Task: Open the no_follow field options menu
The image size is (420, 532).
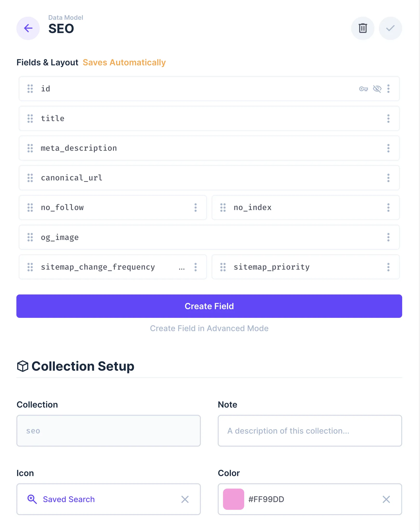Action: [x=196, y=208]
